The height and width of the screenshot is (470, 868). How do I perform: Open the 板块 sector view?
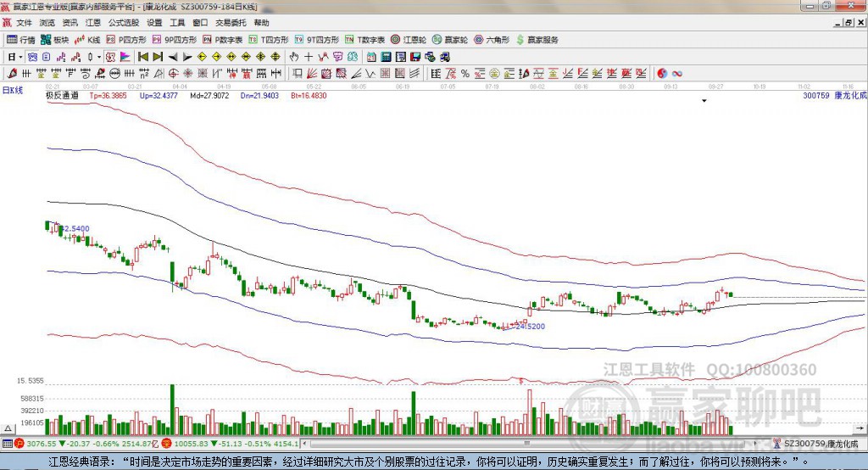point(54,40)
